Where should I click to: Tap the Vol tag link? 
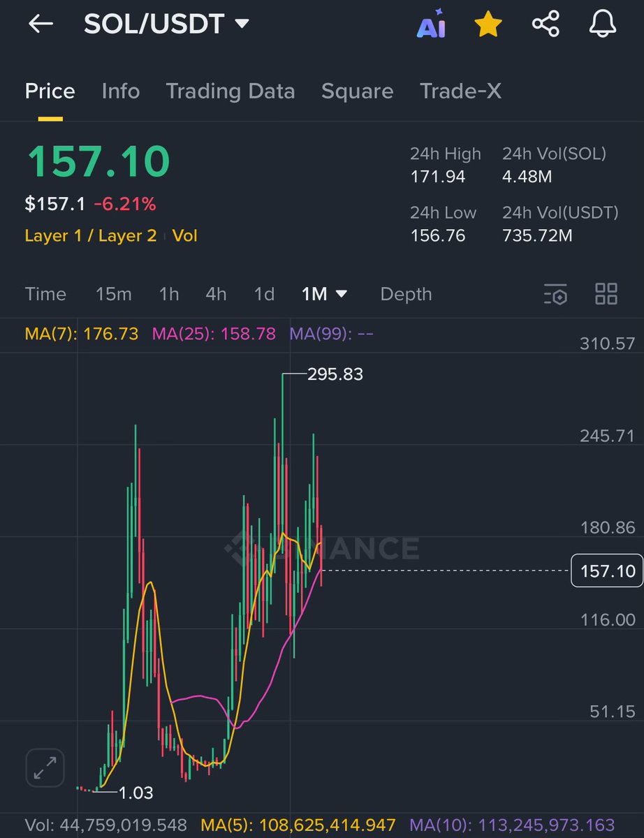pyautogui.click(x=185, y=236)
